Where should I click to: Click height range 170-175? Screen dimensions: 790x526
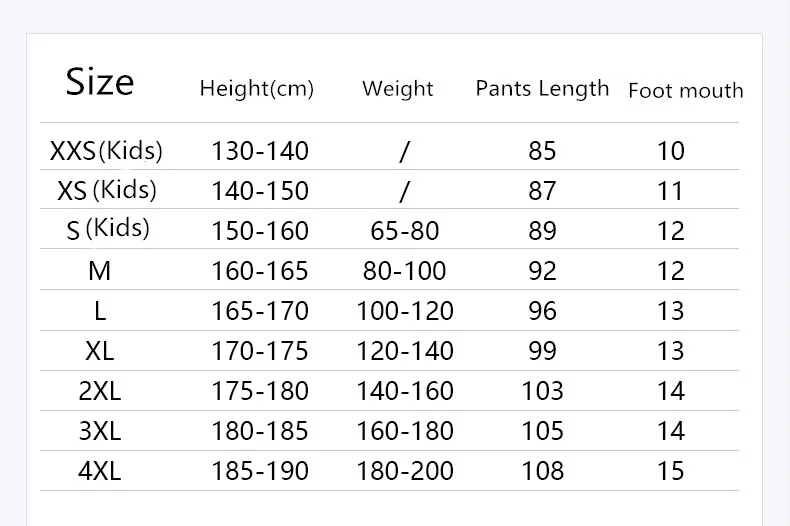[x=260, y=351]
